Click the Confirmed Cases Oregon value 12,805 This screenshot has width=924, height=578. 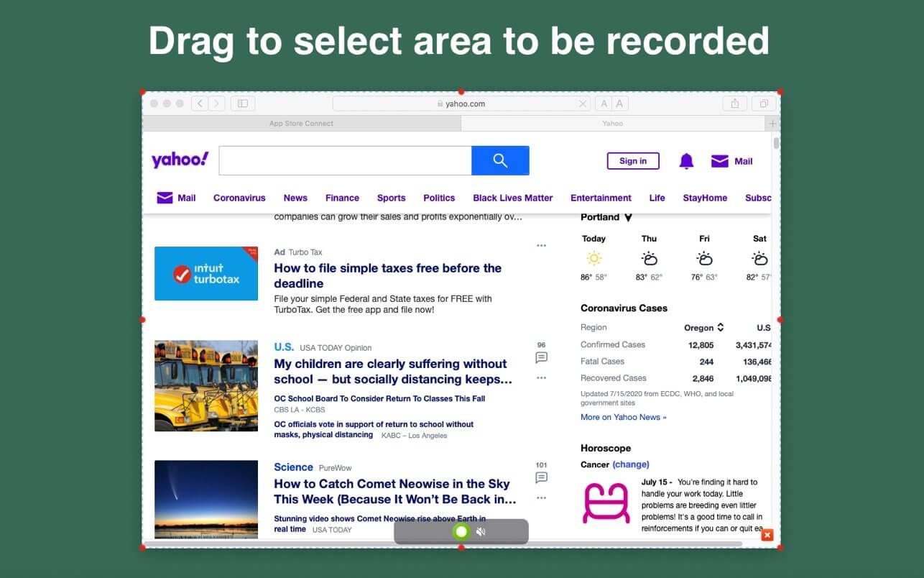point(701,345)
